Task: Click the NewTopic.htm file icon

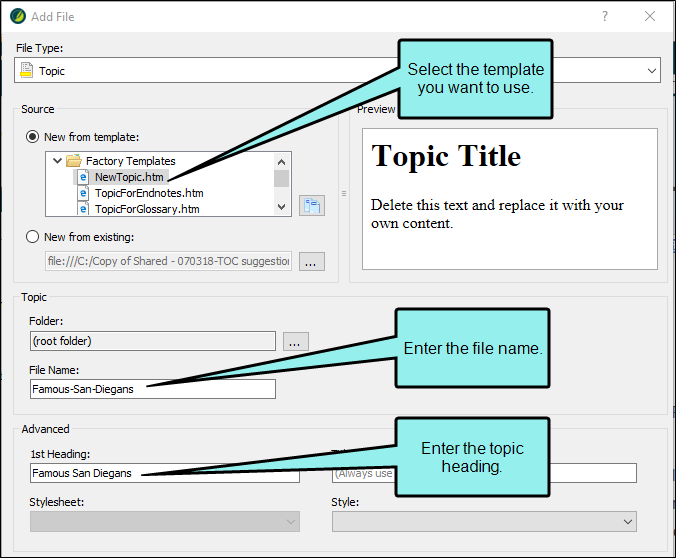Action: (x=84, y=177)
